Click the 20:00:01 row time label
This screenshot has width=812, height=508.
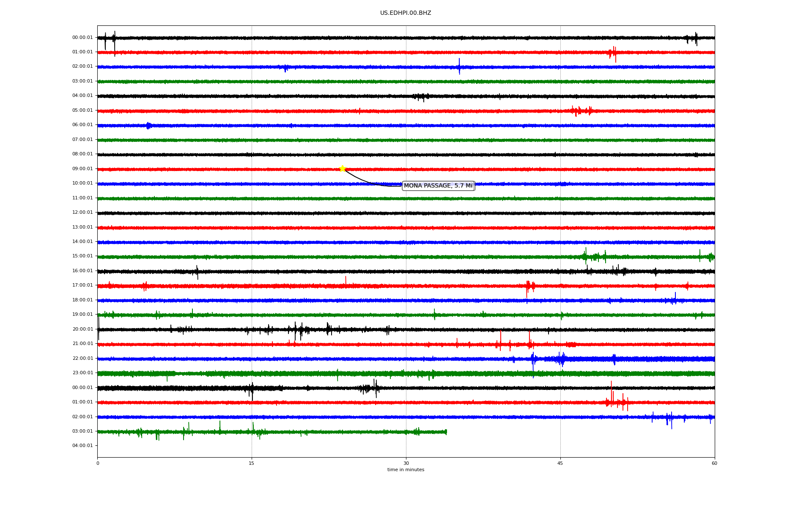(x=82, y=329)
